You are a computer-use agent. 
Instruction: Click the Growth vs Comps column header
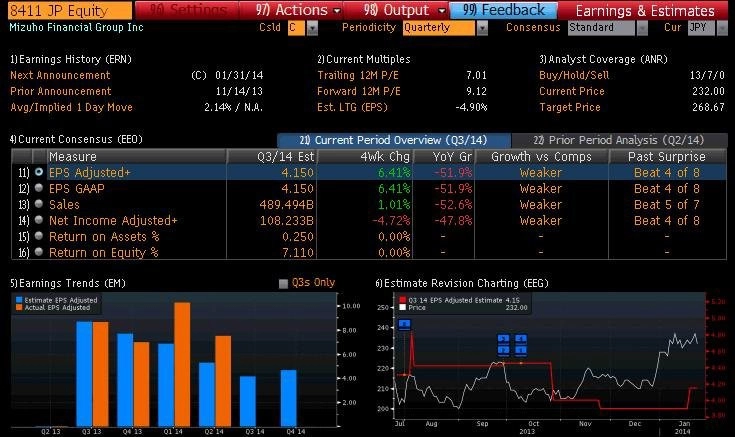coord(541,157)
